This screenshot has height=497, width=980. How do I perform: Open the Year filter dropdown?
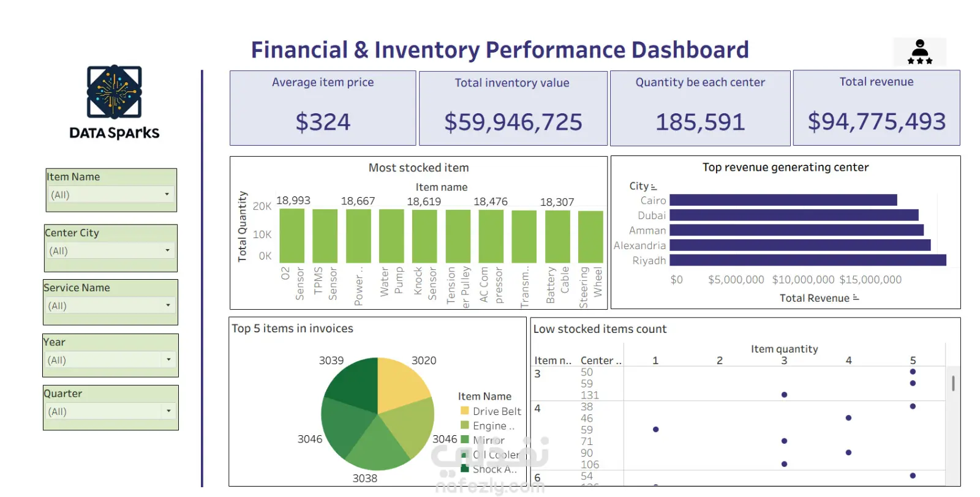tap(168, 360)
